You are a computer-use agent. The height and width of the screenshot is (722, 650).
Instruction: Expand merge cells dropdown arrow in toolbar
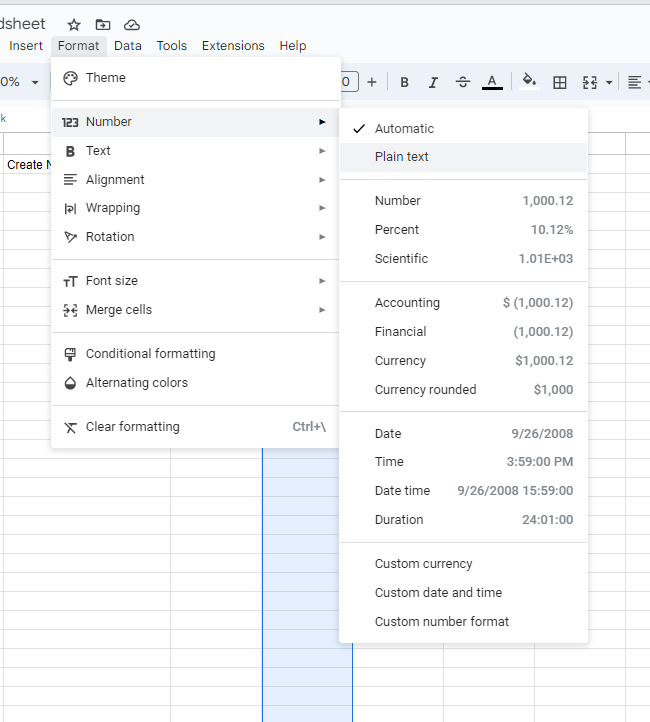609,83
